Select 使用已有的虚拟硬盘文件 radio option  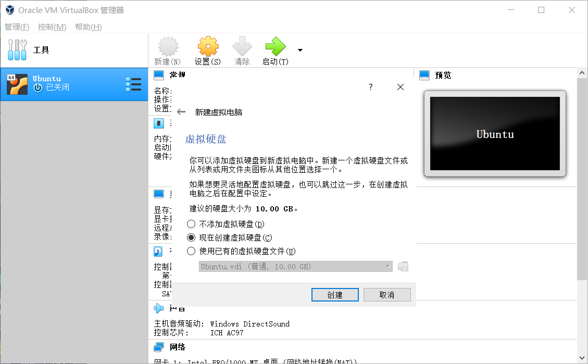(191, 251)
